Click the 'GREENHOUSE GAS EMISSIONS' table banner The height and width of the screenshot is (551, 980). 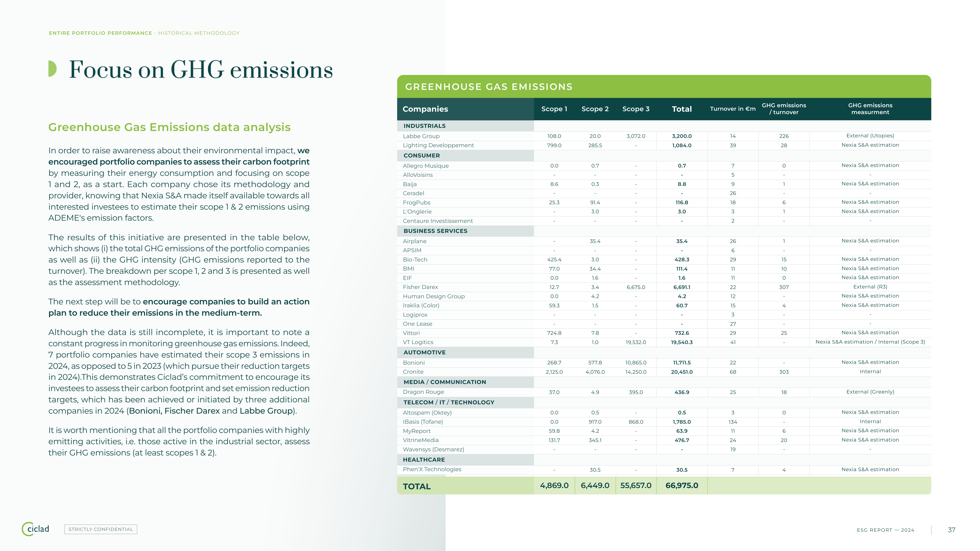click(x=664, y=87)
